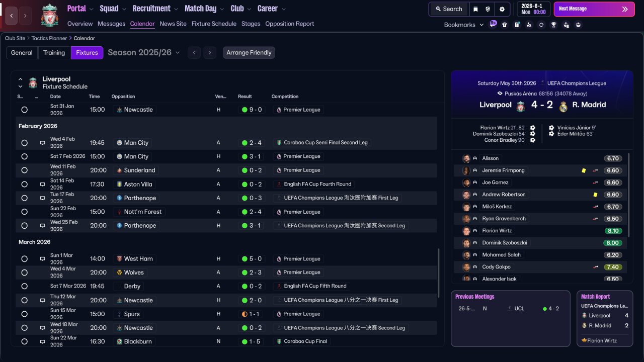Click the lineup ratings vertical scrollbar
This screenshot has width=644, height=362.
tap(629, 194)
